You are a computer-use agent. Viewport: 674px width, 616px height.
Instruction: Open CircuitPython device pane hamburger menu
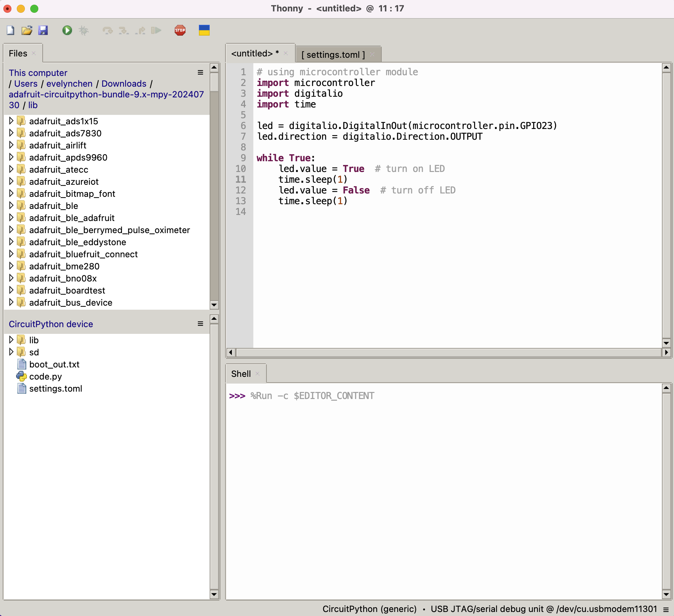tap(201, 324)
